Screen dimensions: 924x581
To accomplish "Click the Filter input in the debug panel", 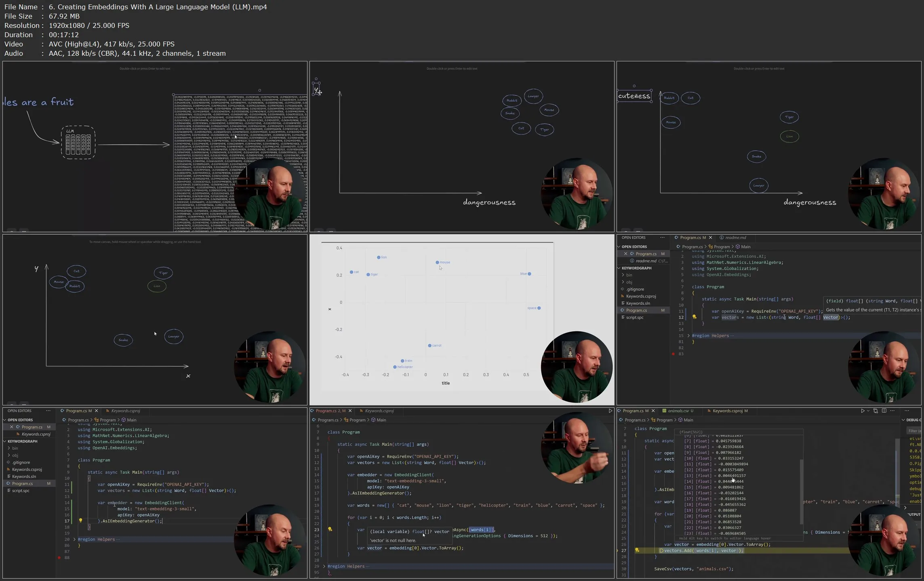I will [x=914, y=430].
